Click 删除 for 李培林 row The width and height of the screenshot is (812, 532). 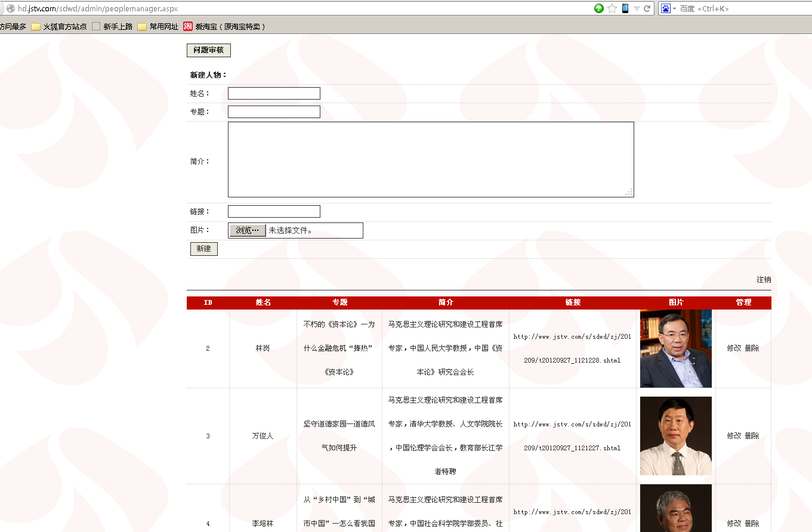point(752,524)
